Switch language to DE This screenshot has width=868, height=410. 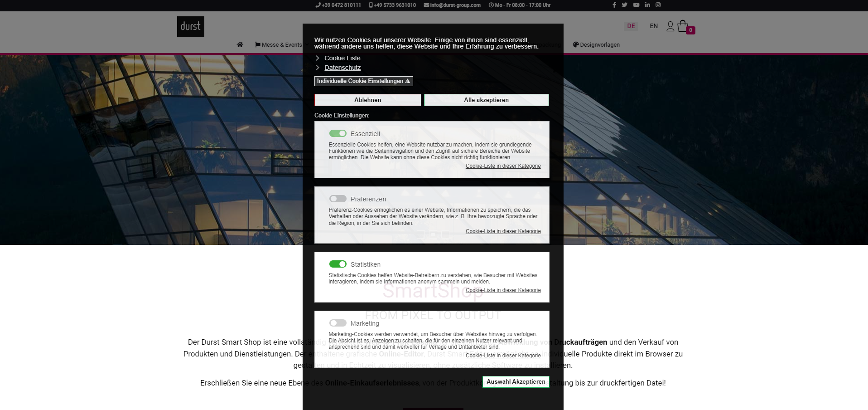point(631,26)
